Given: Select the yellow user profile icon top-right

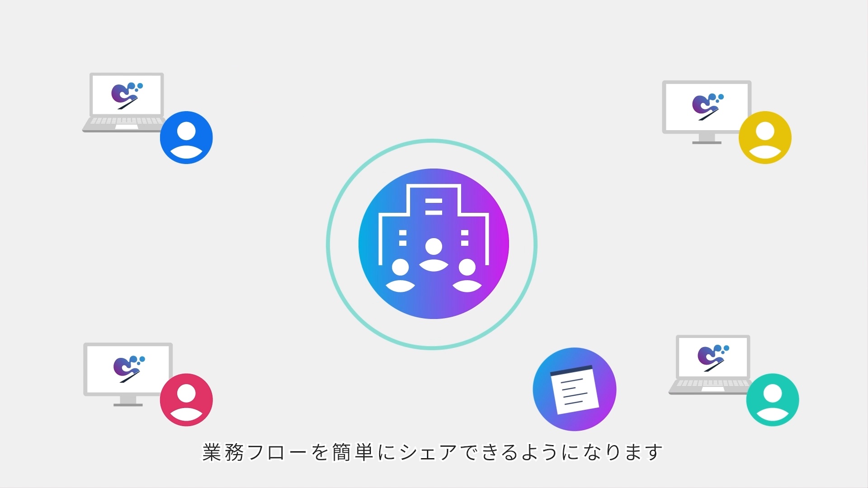Looking at the screenshot, I should [765, 138].
